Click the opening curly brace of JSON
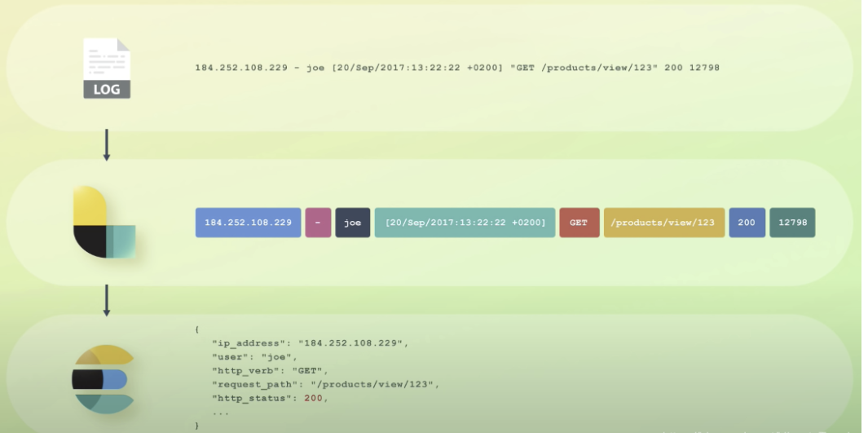The width and height of the screenshot is (868, 433). pyautogui.click(x=196, y=329)
